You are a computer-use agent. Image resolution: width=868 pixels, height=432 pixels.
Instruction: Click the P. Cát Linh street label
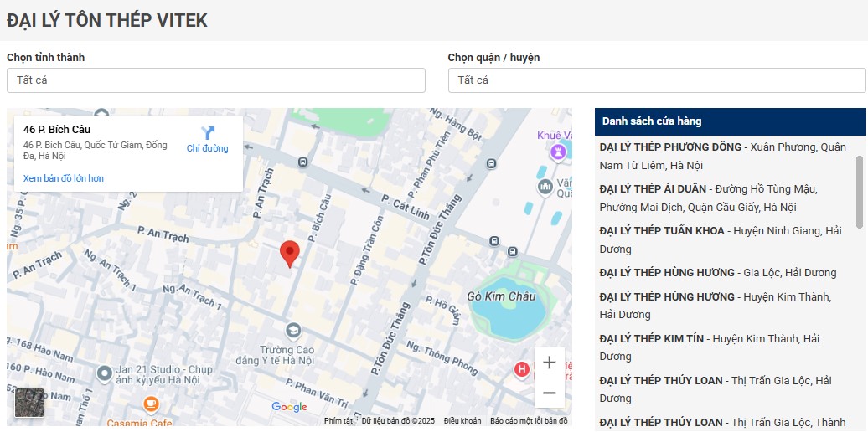405,208
